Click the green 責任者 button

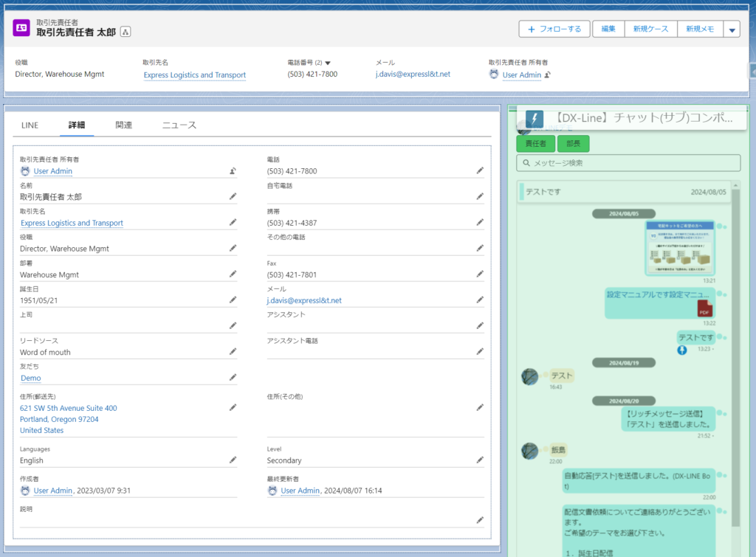[x=535, y=144]
